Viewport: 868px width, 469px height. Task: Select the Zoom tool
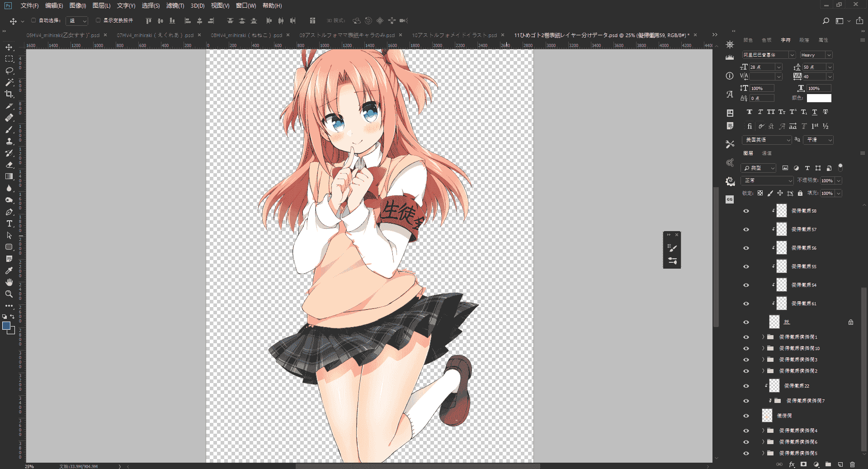click(x=9, y=294)
